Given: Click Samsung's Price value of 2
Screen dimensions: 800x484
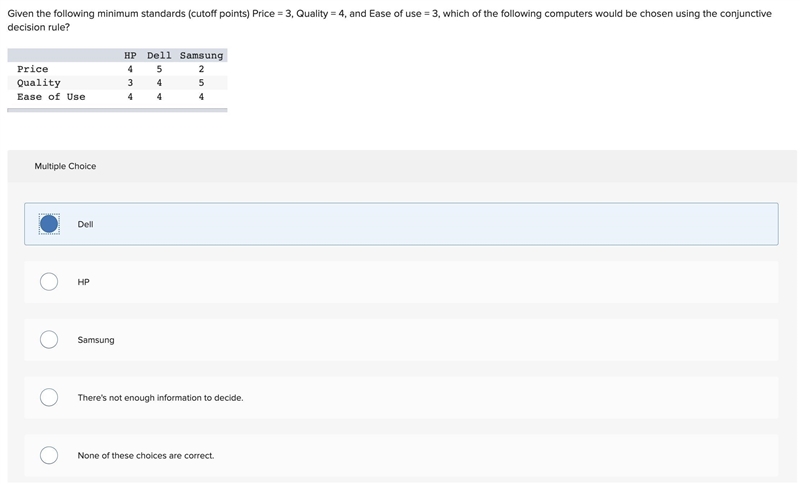Looking at the screenshot, I should pos(202,69).
